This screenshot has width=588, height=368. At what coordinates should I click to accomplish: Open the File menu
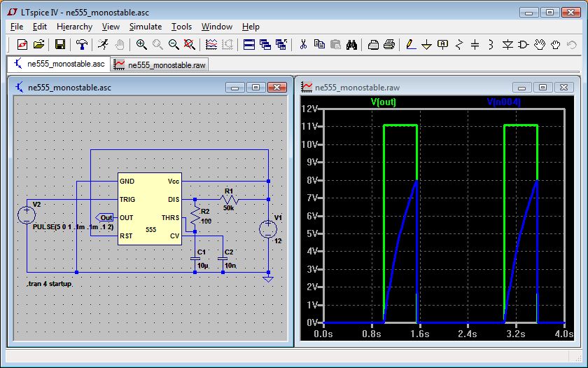17,27
